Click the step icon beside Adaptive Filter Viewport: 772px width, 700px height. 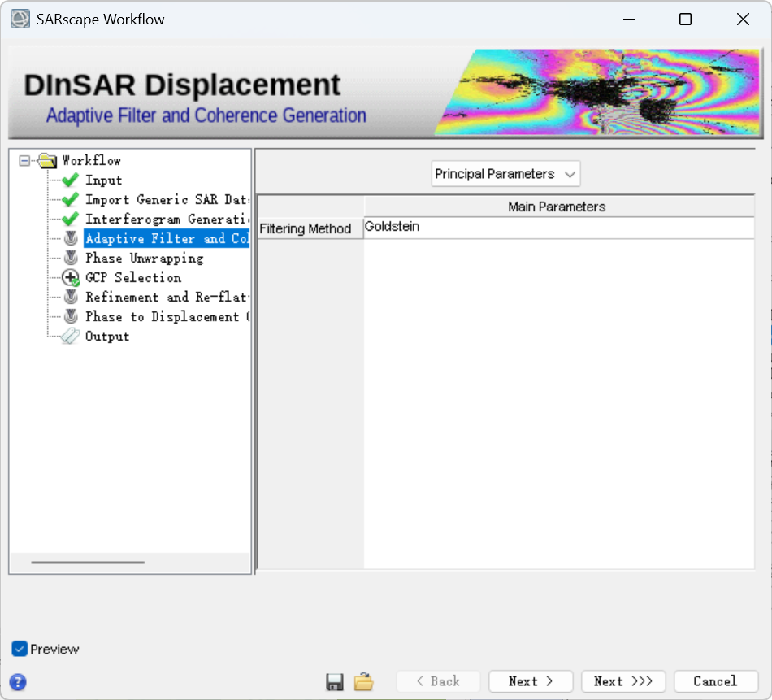71,238
